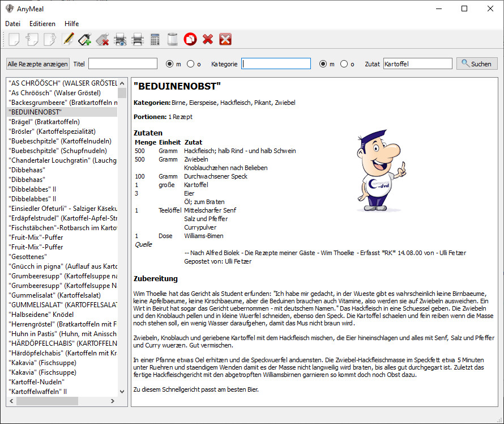The height and width of the screenshot is (424, 504).
Task: Select the 'm' radio button beside Titel field
Action: coord(169,64)
